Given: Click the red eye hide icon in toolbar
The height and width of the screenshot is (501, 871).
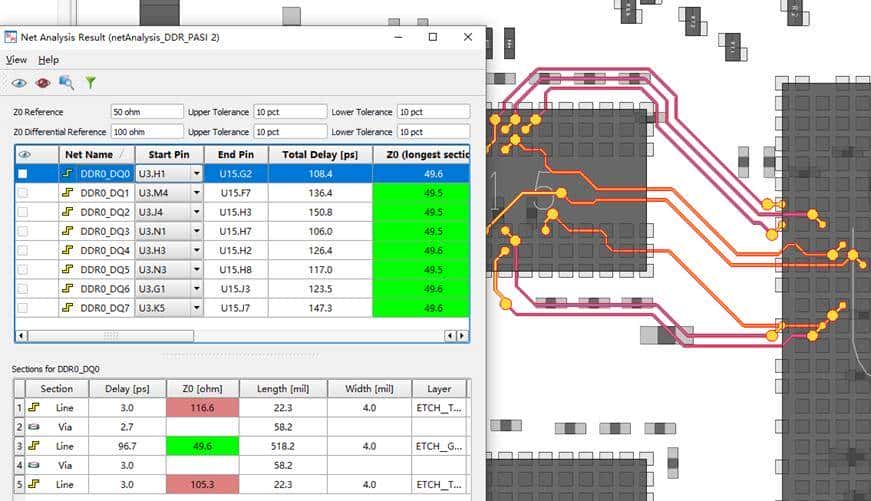Looking at the screenshot, I should tap(42, 83).
